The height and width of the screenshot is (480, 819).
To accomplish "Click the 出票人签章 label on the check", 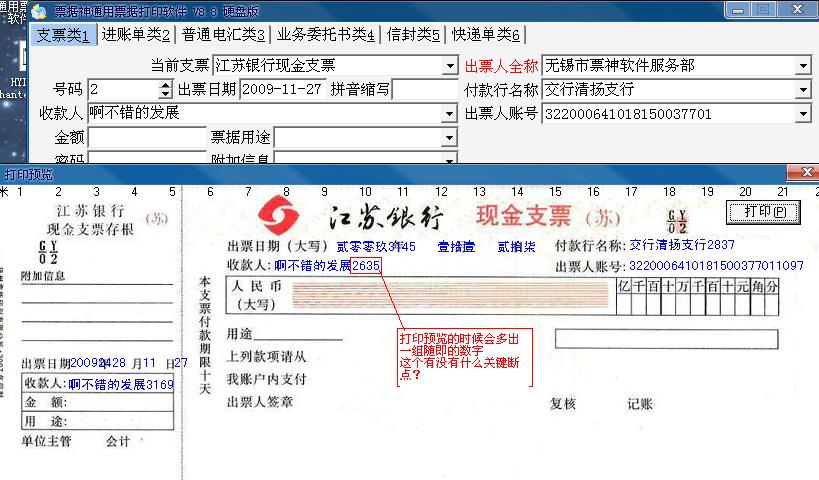I will click(260, 402).
